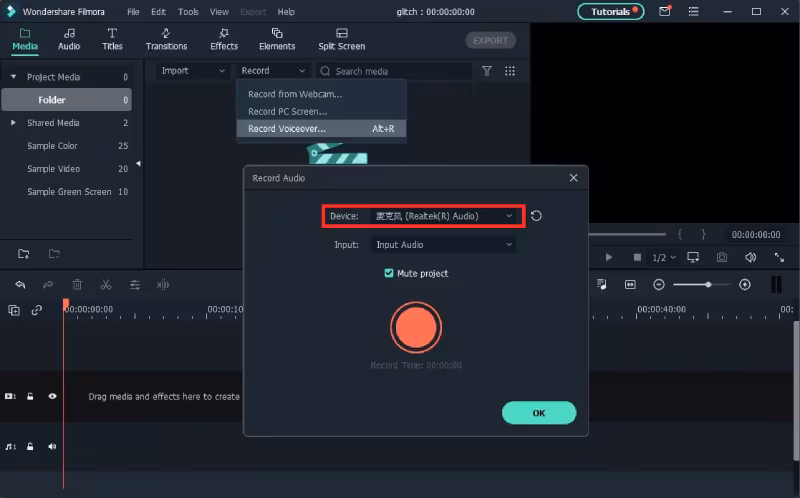Mute the audio track speaker

52,446
